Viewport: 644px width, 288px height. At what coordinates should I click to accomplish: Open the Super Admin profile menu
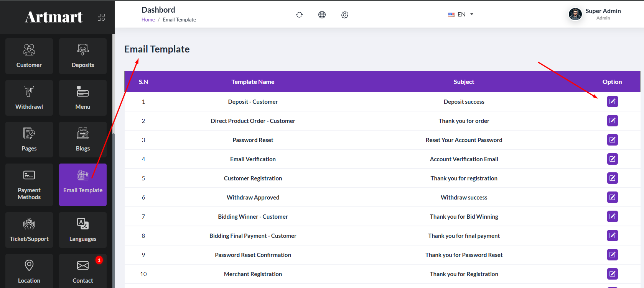click(x=595, y=14)
